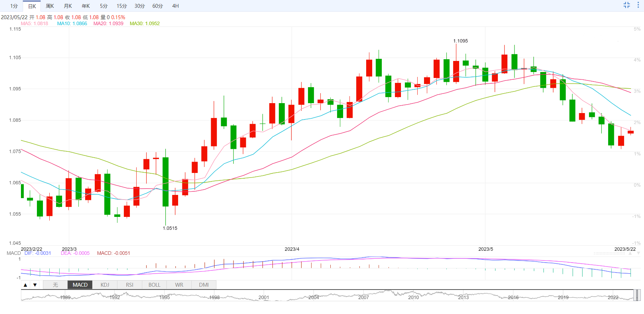Switch indicator to RSI
The height and width of the screenshot is (314, 644).
130,285
